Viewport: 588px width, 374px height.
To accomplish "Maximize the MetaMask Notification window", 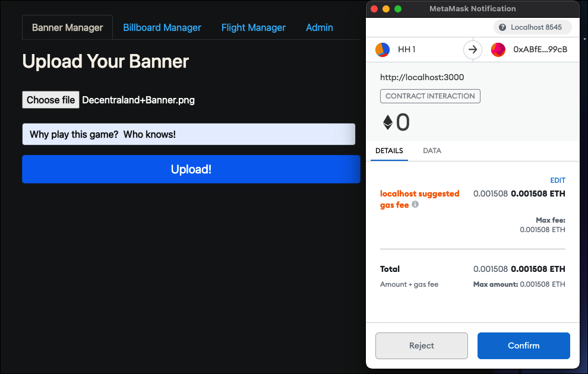I will (398, 9).
